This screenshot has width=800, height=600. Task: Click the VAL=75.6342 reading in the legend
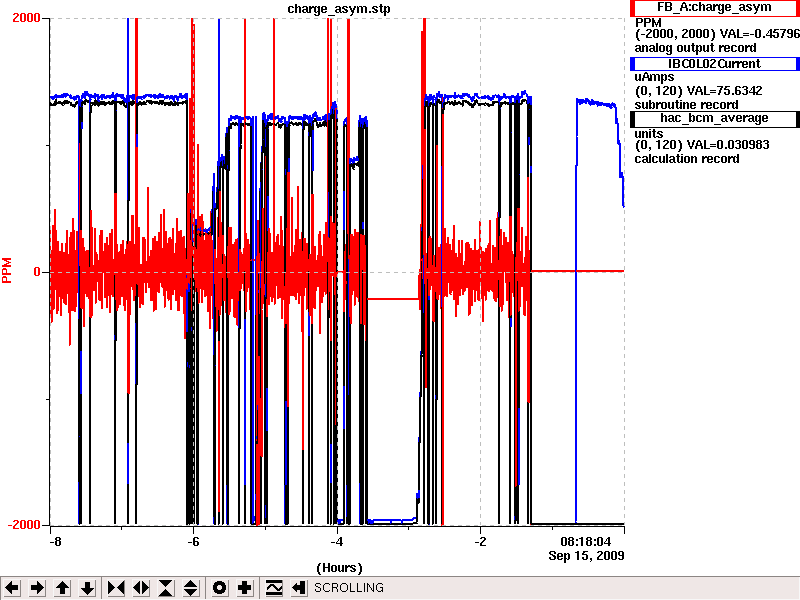click(724, 91)
